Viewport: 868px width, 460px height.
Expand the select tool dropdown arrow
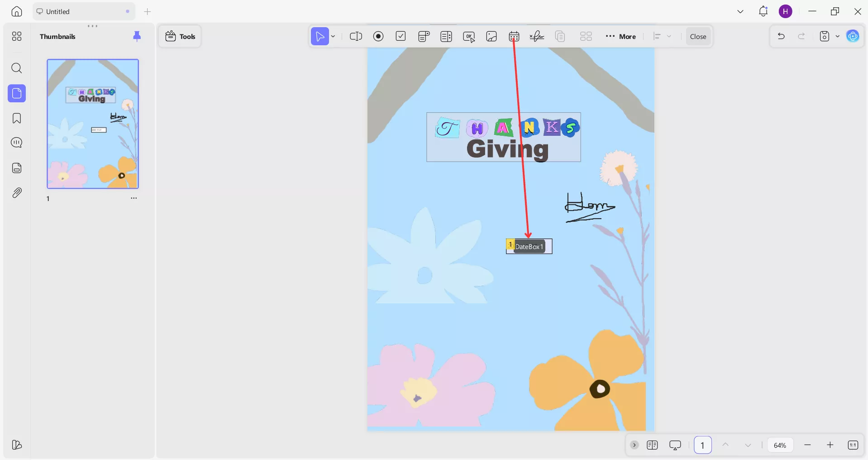point(333,36)
